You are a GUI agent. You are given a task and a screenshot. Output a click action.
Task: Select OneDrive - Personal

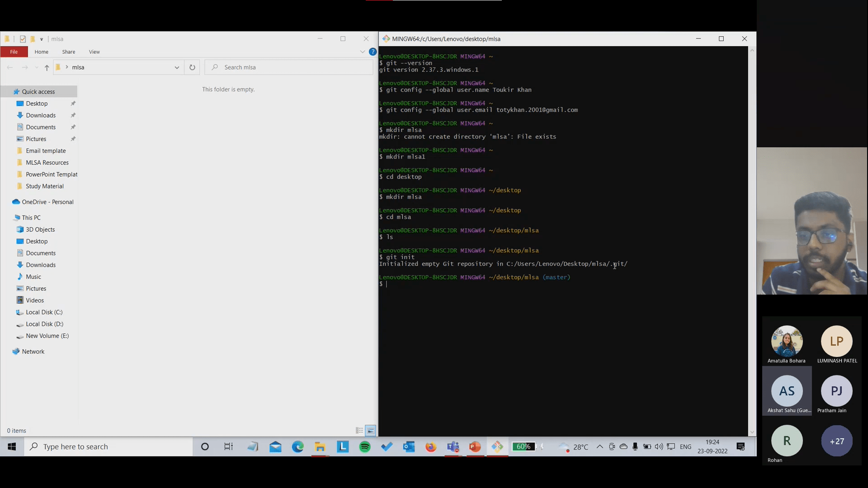click(x=47, y=202)
